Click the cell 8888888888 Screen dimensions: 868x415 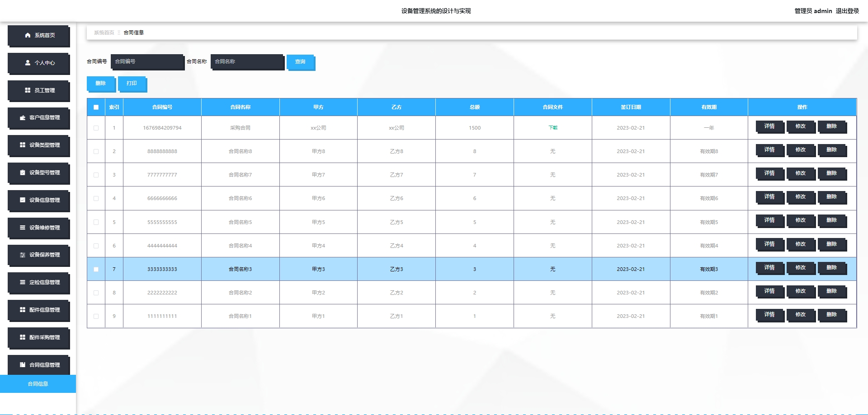click(162, 151)
